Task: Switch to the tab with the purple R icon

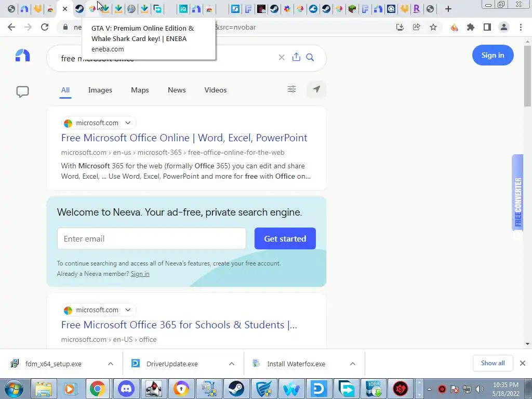Action: click(x=417, y=9)
